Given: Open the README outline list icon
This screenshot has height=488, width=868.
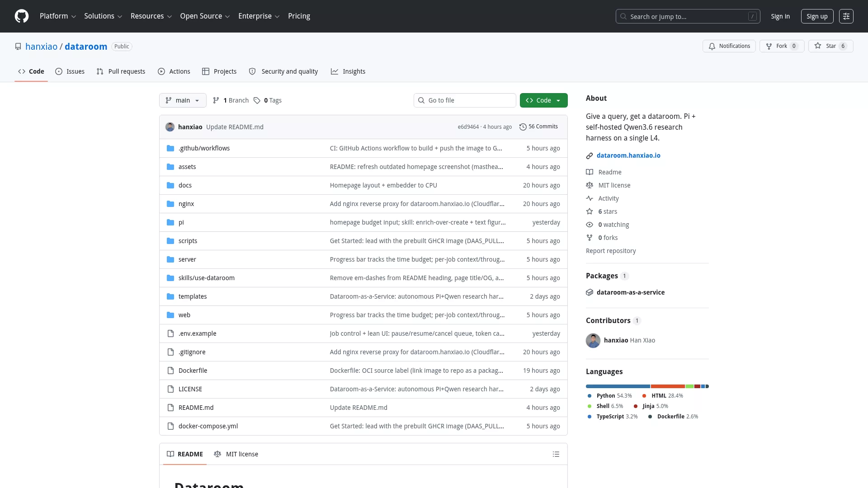Looking at the screenshot, I should click(x=556, y=454).
